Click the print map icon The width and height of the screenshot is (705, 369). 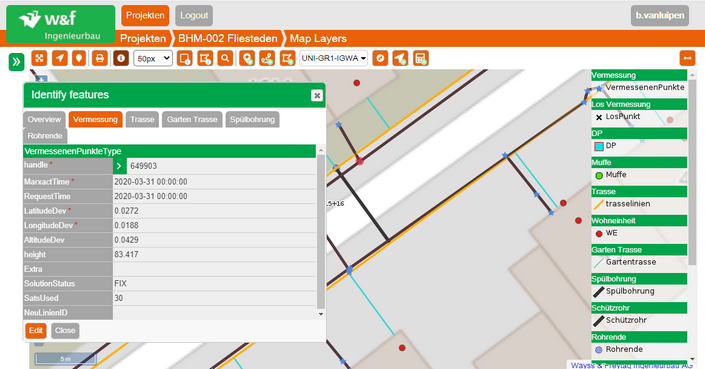pos(99,58)
